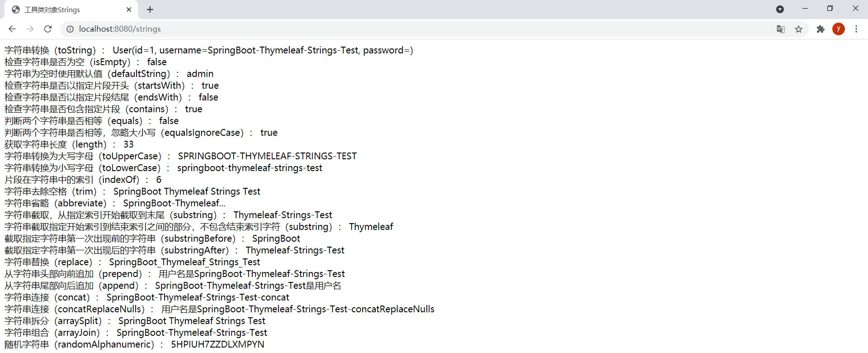868x353 pixels.
Task: Open the profile avatar labeled y
Action: coord(839,29)
